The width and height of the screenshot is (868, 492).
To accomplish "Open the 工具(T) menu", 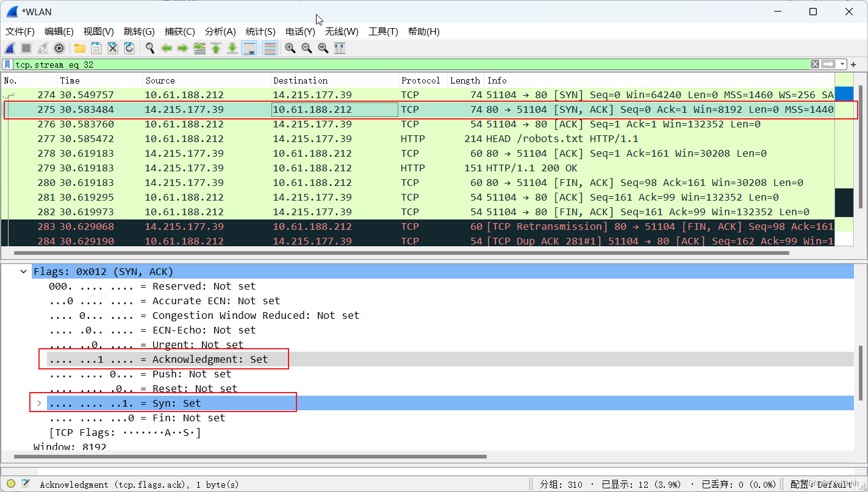I will (x=383, y=32).
